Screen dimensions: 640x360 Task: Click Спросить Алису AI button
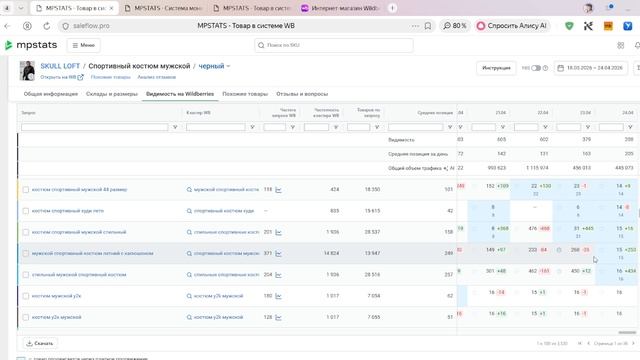[x=512, y=26]
